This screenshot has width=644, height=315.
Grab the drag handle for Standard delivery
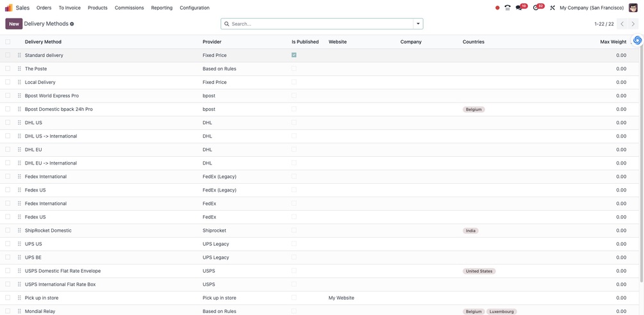point(19,55)
